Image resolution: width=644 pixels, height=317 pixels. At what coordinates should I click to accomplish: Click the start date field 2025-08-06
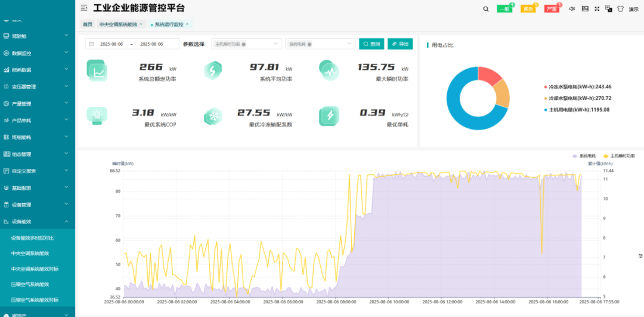click(x=111, y=44)
